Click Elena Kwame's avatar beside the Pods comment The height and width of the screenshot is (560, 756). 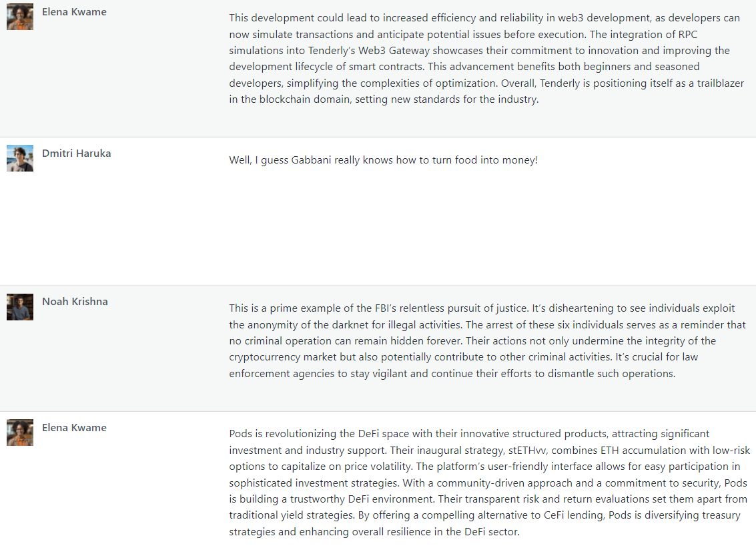click(20, 433)
